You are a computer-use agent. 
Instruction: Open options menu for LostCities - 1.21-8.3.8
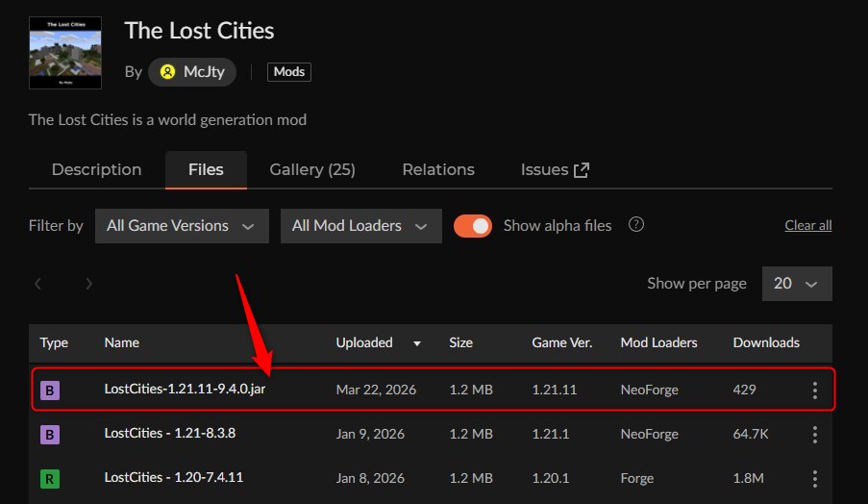pos(815,435)
